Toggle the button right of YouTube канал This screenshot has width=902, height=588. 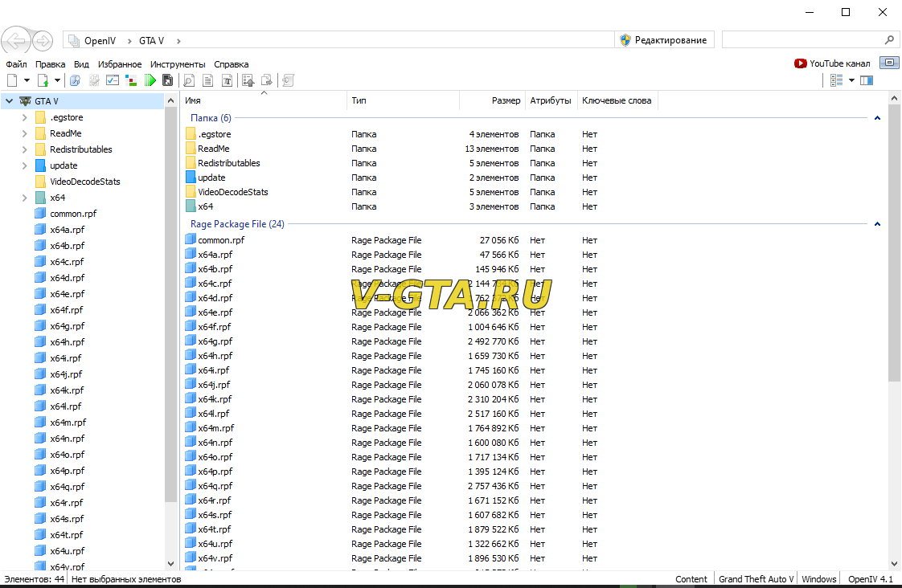tap(888, 63)
